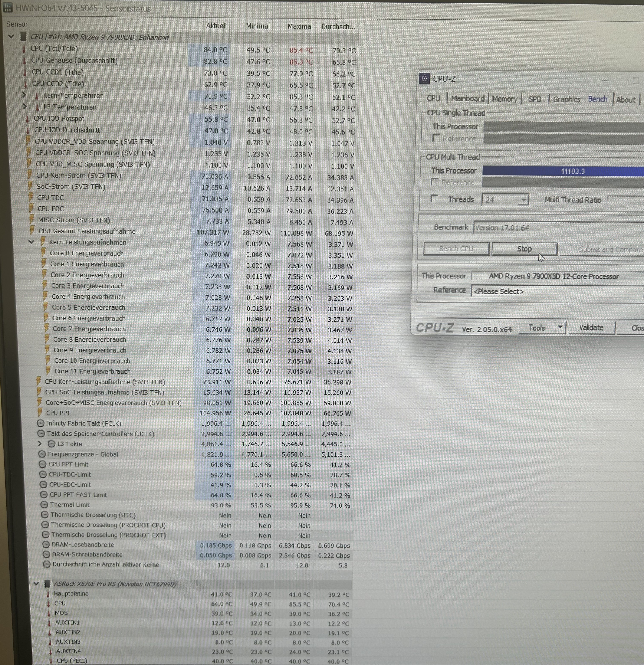Click the ASRock X670E mainboard chip icon
The height and width of the screenshot is (665, 644).
[48, 584]
